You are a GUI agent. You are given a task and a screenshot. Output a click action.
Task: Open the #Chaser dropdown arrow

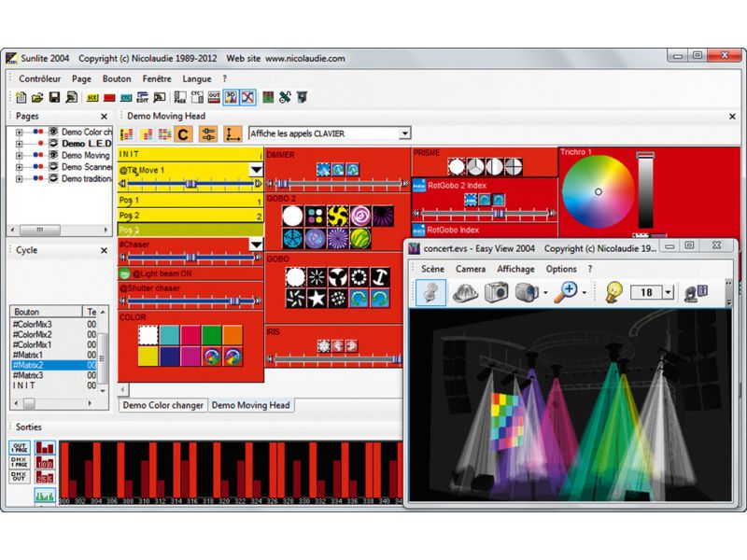point(256,245)
